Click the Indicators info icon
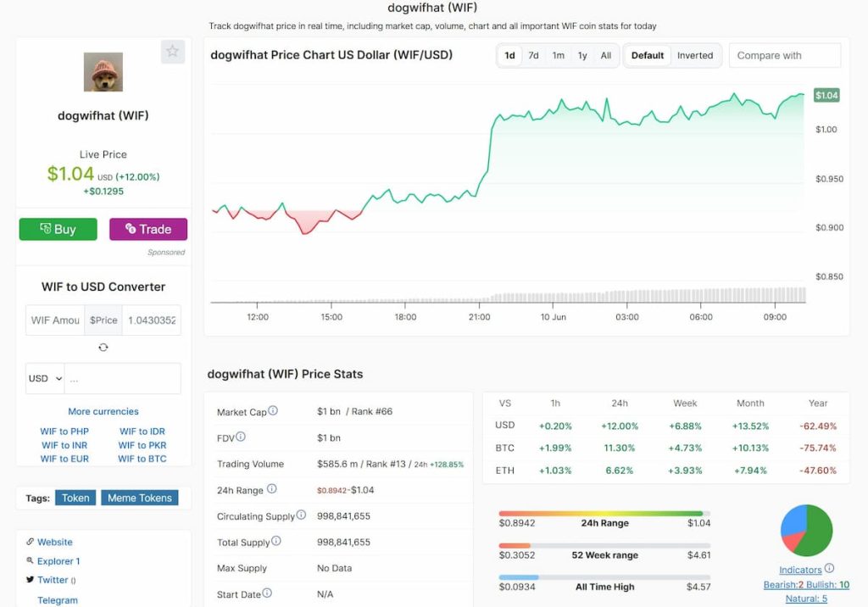The width and height of the screenshot is (868, 607). coord(829,569)
